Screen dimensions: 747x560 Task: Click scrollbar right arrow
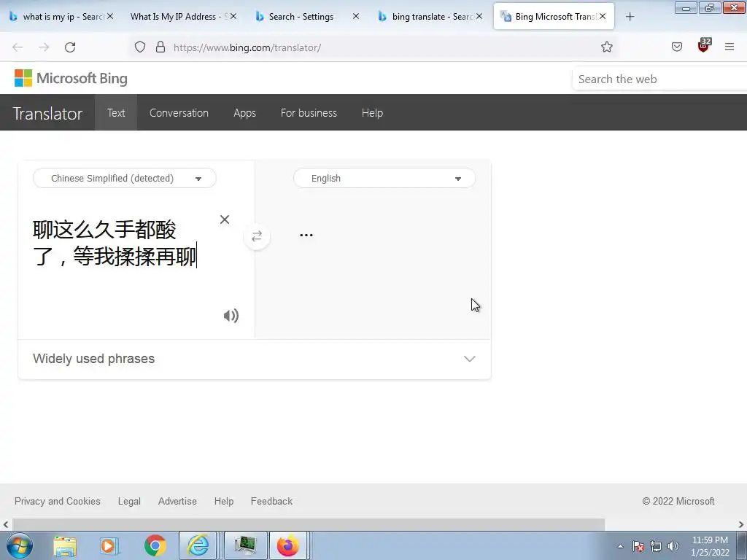tap(741, 524)
